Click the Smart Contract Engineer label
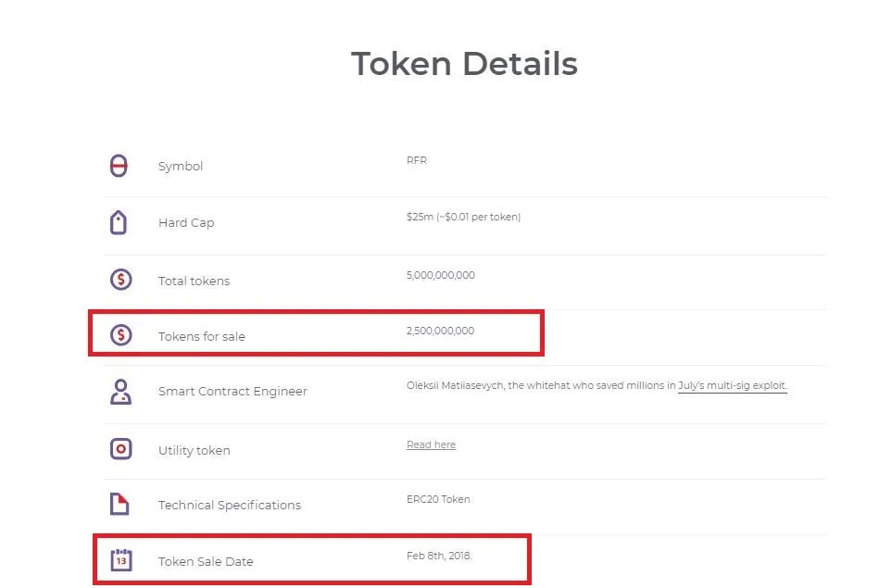This screenshot has height=588, width=892. point(232,392)
